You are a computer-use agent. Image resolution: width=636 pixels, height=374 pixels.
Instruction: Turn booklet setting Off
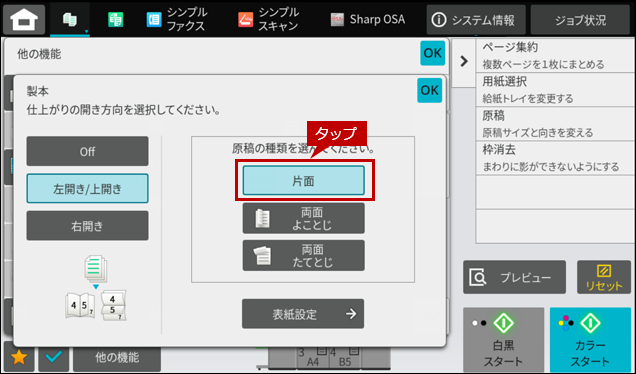coord(87,151)
